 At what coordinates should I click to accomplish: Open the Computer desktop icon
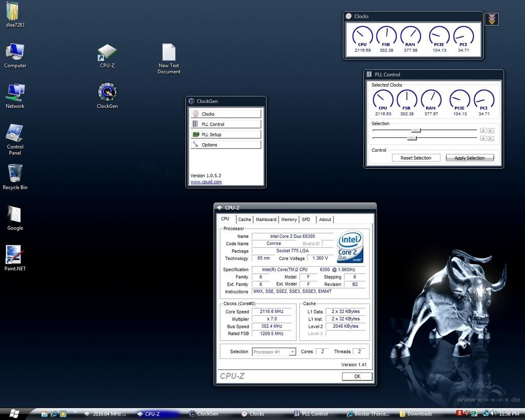click(x=15, y=56)
